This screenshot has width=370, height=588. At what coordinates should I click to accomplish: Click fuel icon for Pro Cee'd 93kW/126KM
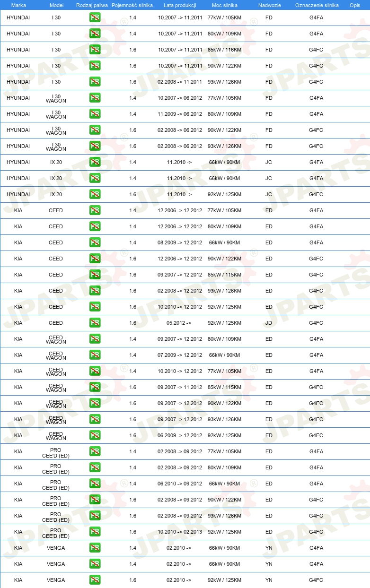pyautogui.click(x=95, y=516)
